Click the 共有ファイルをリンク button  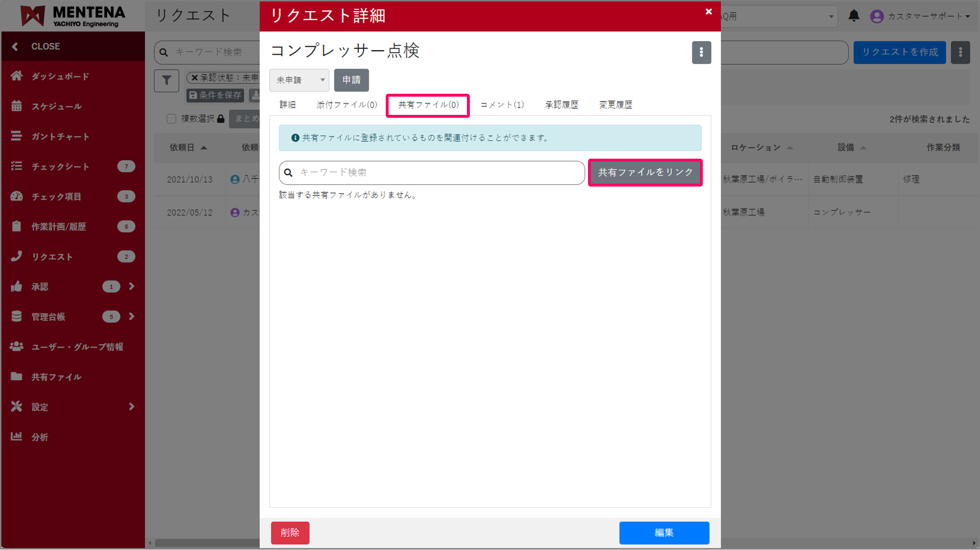coord(645,172)
